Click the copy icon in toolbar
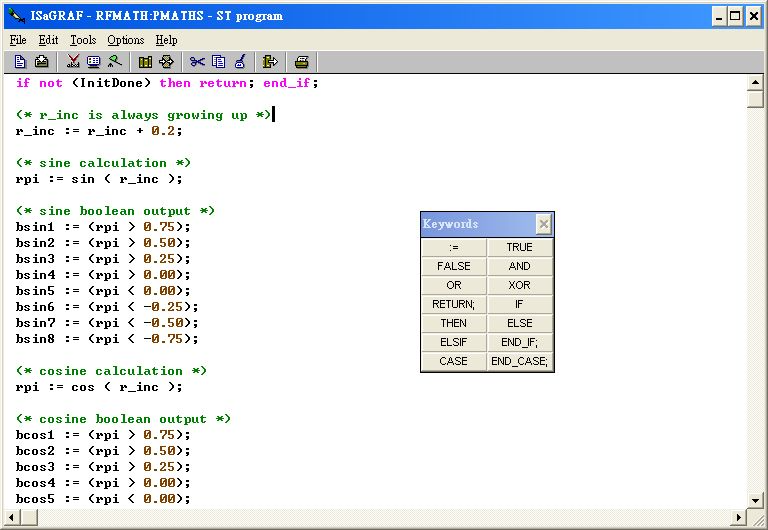Image resolution: width=768 pixels, height=530 pixels. pyautogui.click(x=218, y=62)
